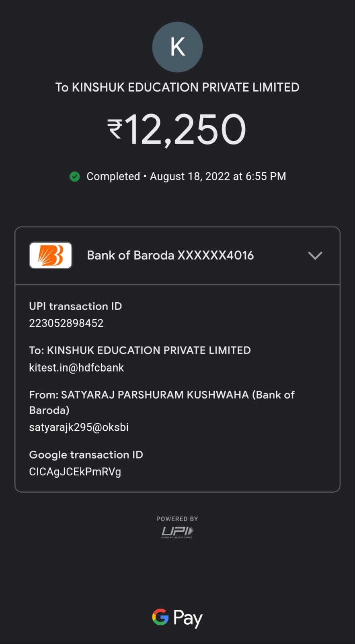Tap the Bank of Baroda logo

[x=51, y=255]
